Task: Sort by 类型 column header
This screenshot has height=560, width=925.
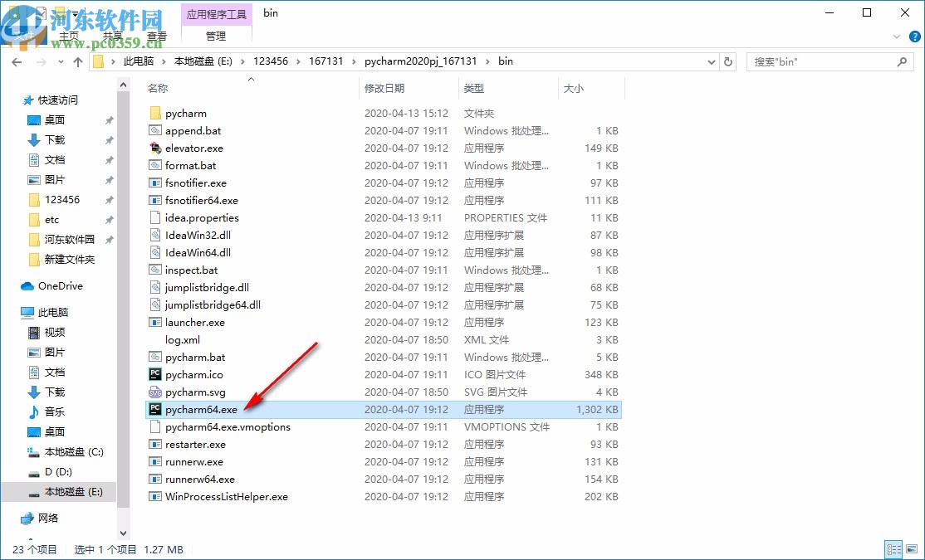Action: click(x=473, y=88)
